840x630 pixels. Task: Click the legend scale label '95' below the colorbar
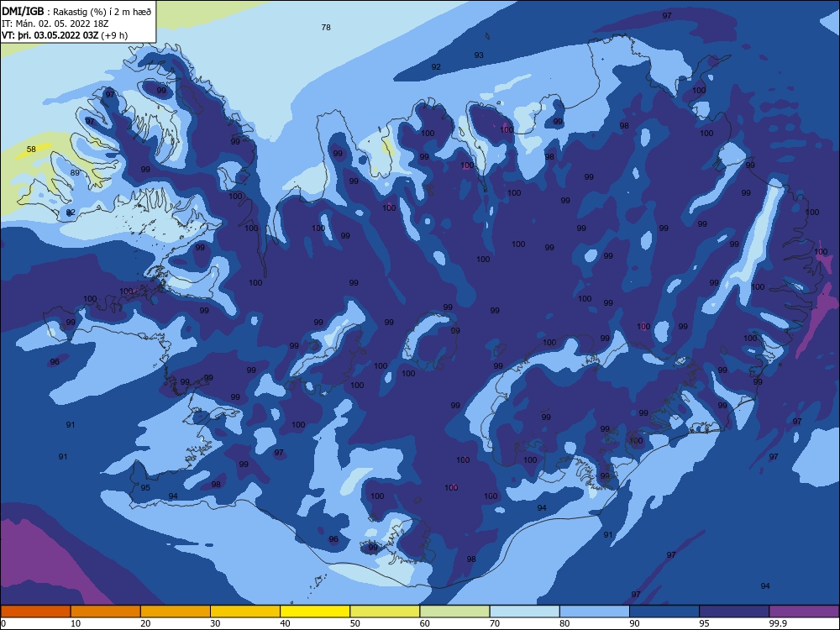tap(704, 623)
